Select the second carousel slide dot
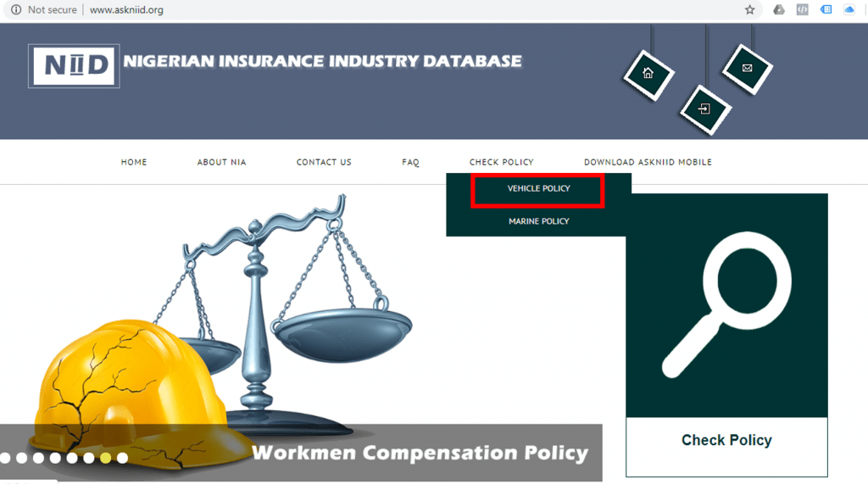Screen dimensions: 868x484 pos(21,458)
